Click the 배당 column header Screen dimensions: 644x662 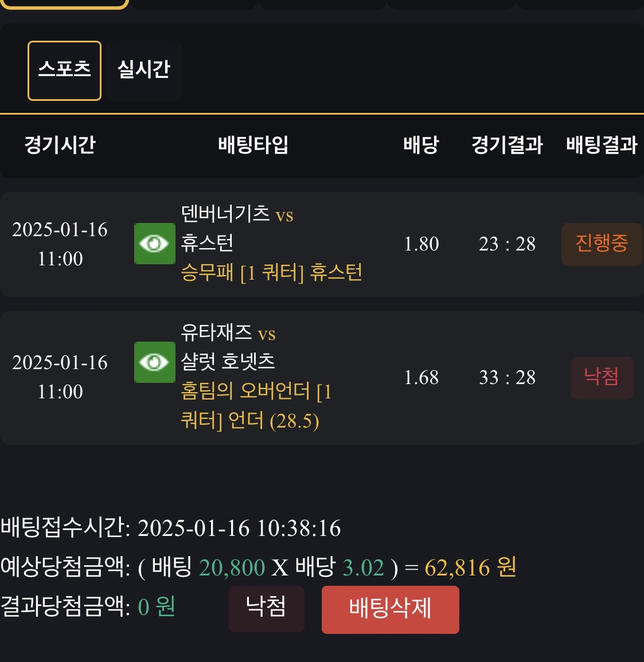421,145
